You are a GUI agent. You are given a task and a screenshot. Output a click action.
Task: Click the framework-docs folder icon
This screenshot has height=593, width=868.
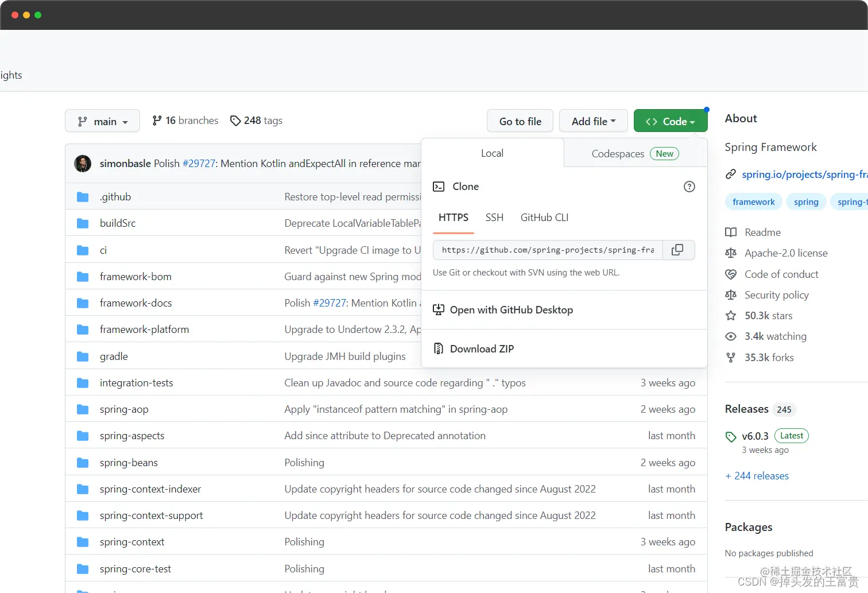coord(83,303)
